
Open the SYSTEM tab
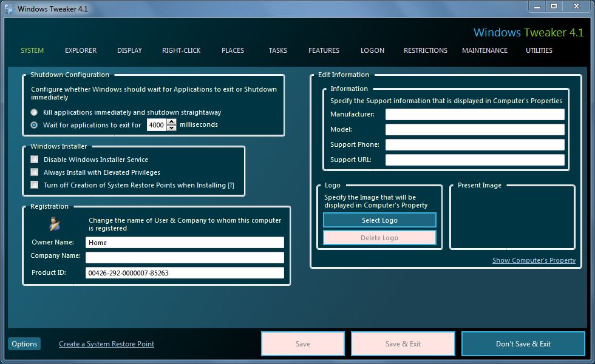point(32,50)
